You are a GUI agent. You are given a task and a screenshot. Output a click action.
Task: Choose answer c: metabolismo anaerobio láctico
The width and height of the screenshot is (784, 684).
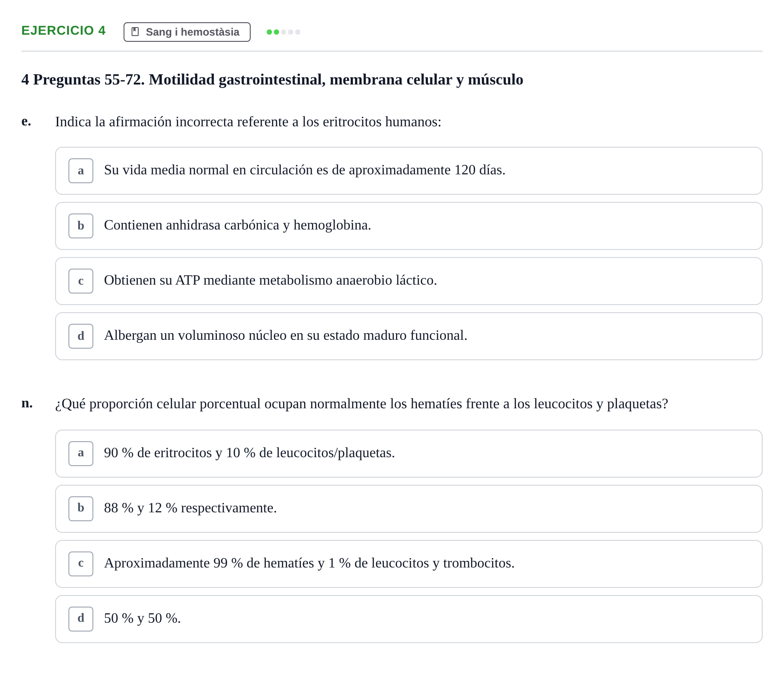click(x=409, y=281)
